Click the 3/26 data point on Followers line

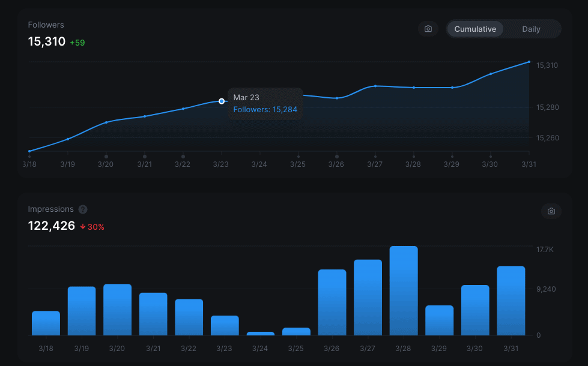click(x=337, y=98)
